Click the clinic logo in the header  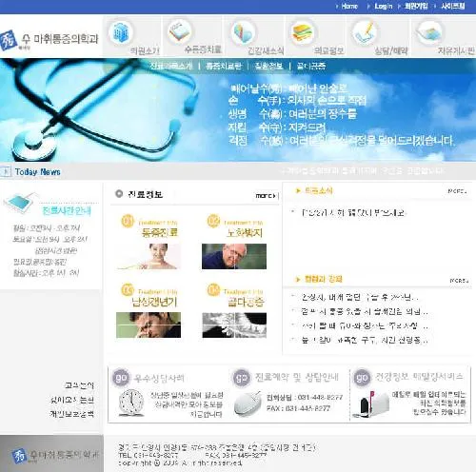(x=50, y=40)
